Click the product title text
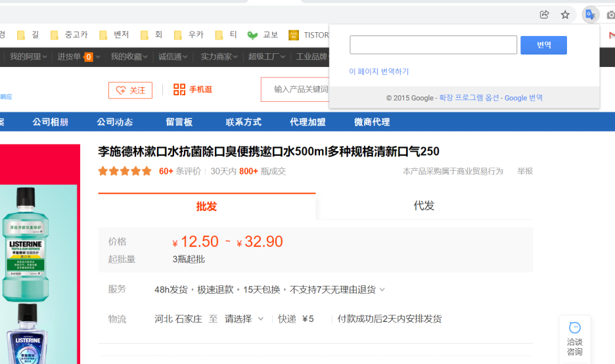Image resolution: width=615 pixels, height=364 pixels. tap(269, 151)
